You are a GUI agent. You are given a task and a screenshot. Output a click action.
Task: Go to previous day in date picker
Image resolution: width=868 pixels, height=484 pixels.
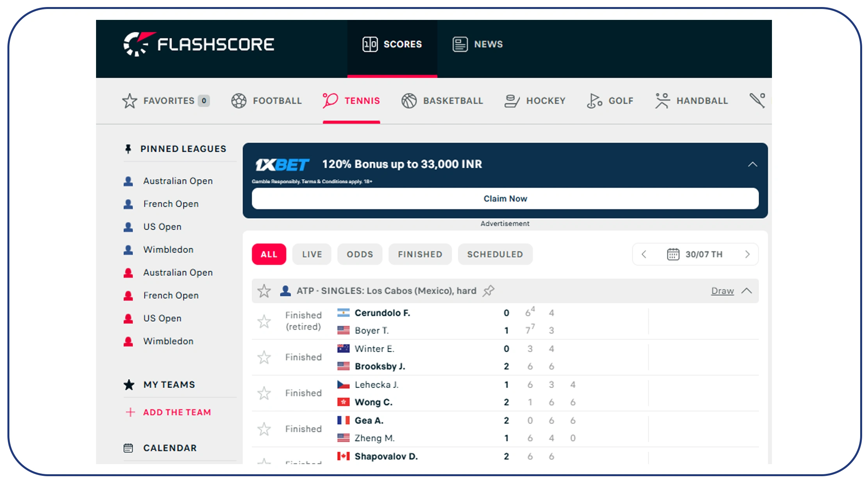tap(644, 254)
